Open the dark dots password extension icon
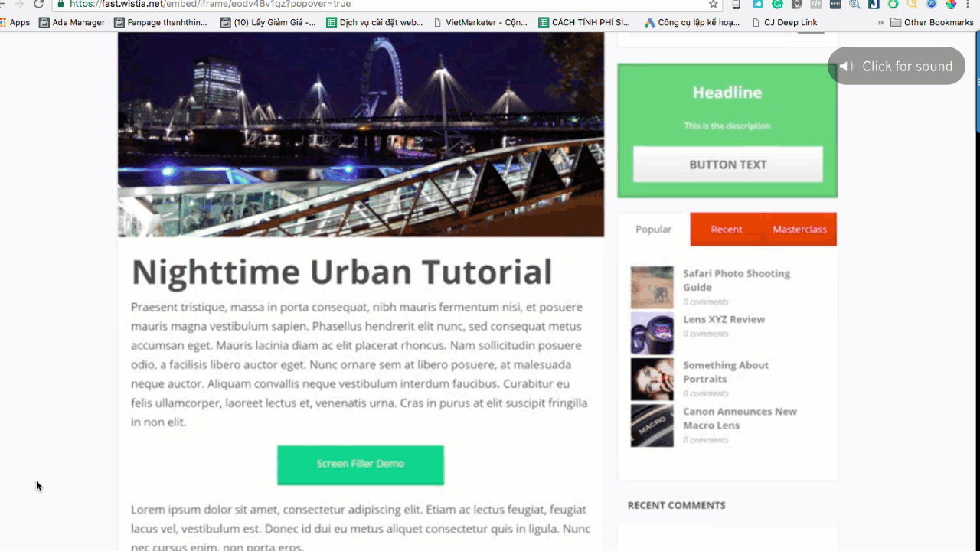Viewport: 980px width, 551px height. tap(835, 4)
